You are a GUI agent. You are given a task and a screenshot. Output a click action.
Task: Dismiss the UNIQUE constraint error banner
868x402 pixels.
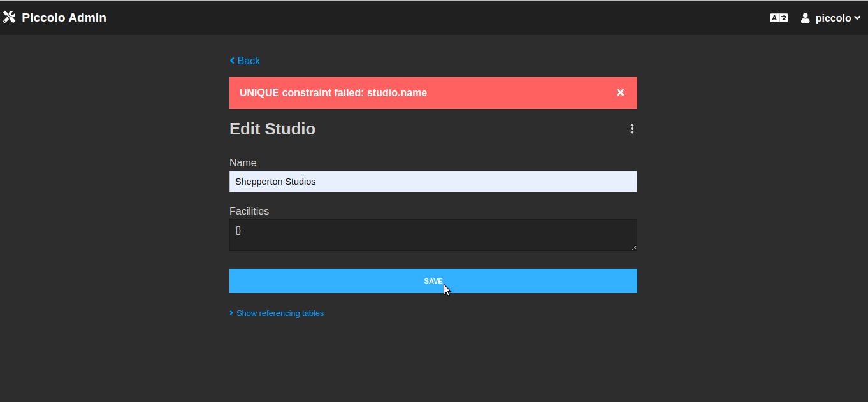coord(620,92)
